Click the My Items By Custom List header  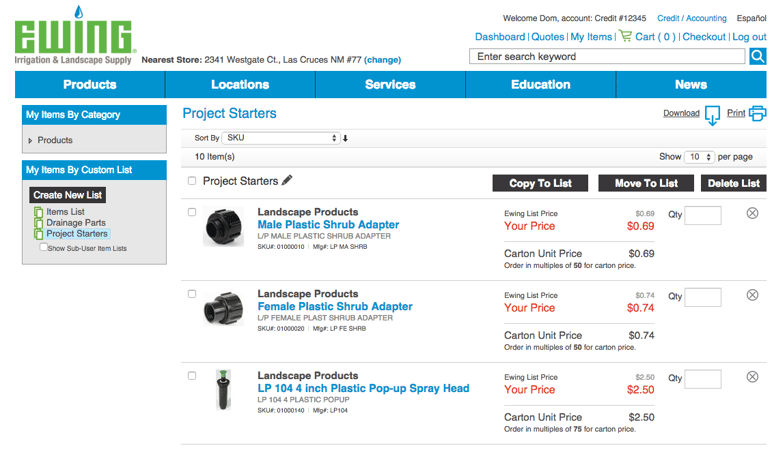coord(94,170)
